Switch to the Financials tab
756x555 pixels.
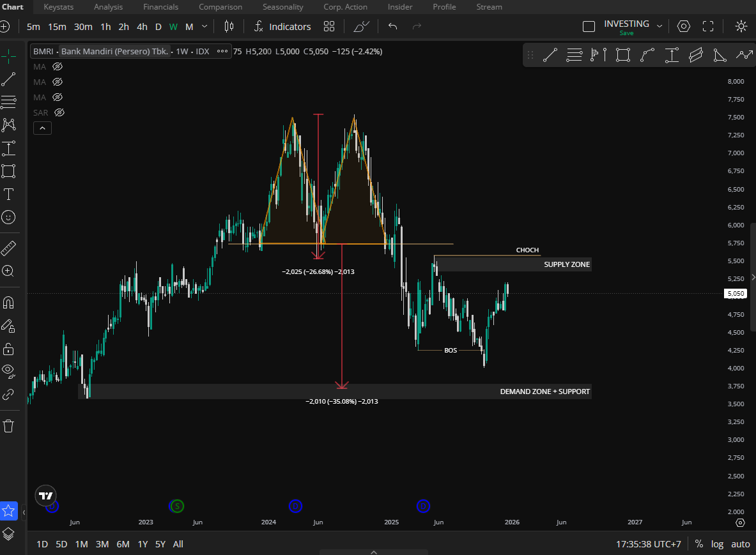pyautogui.click(x=160, y=7)
